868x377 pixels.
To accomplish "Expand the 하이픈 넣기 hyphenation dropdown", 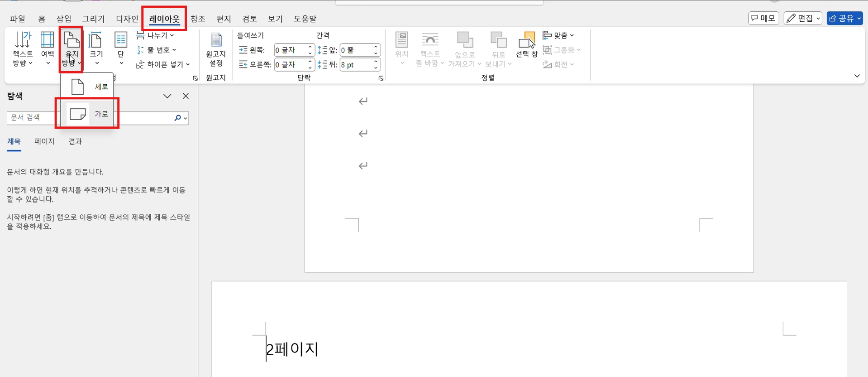I will [163, 64].
